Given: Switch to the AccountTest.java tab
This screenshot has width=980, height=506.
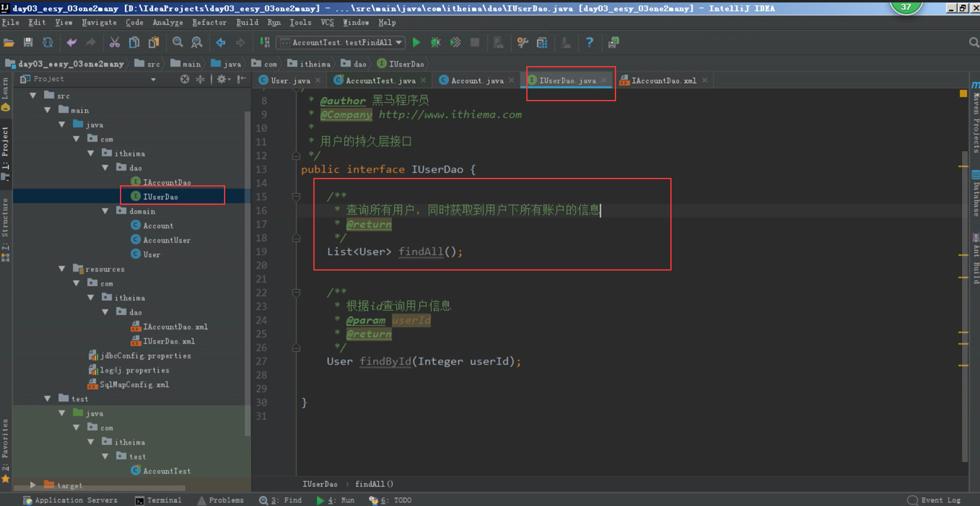Looking at the screenshot, I should (x=380, y=81).
